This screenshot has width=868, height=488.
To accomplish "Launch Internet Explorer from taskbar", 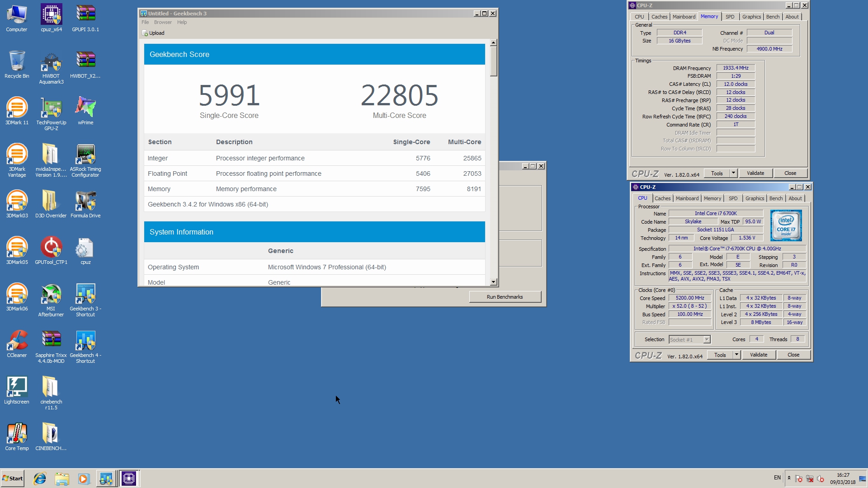I will tap(40, 479).
